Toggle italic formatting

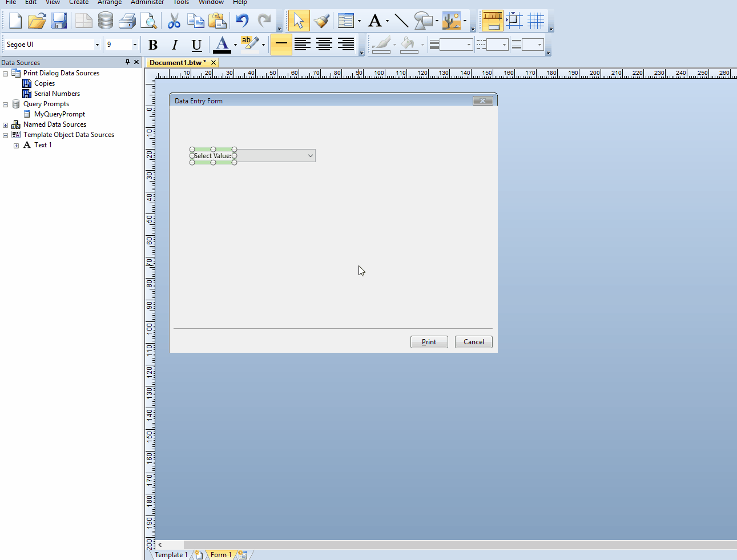pos(175,45)
